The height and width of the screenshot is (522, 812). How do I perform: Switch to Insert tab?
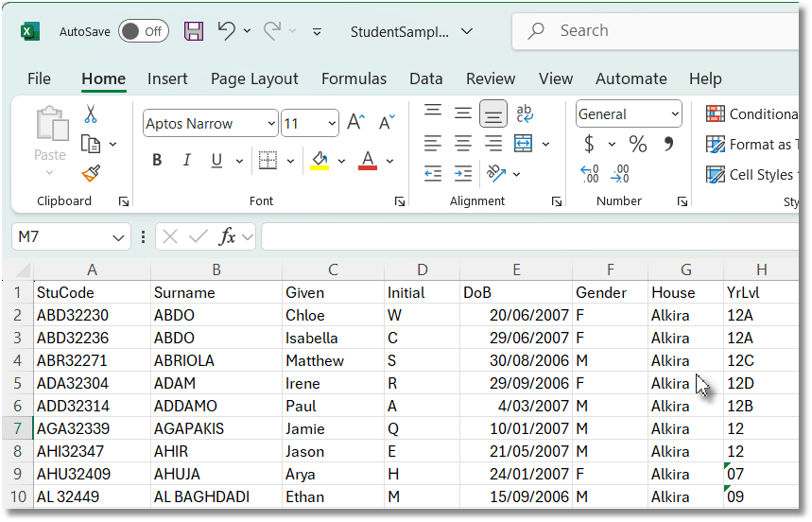[x=167, y=78]
